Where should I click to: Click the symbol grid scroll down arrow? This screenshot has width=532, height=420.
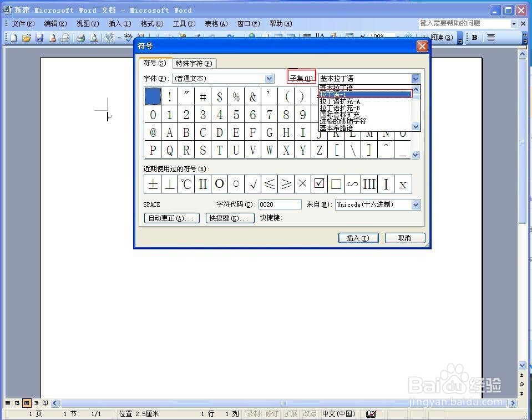point(416,155)
